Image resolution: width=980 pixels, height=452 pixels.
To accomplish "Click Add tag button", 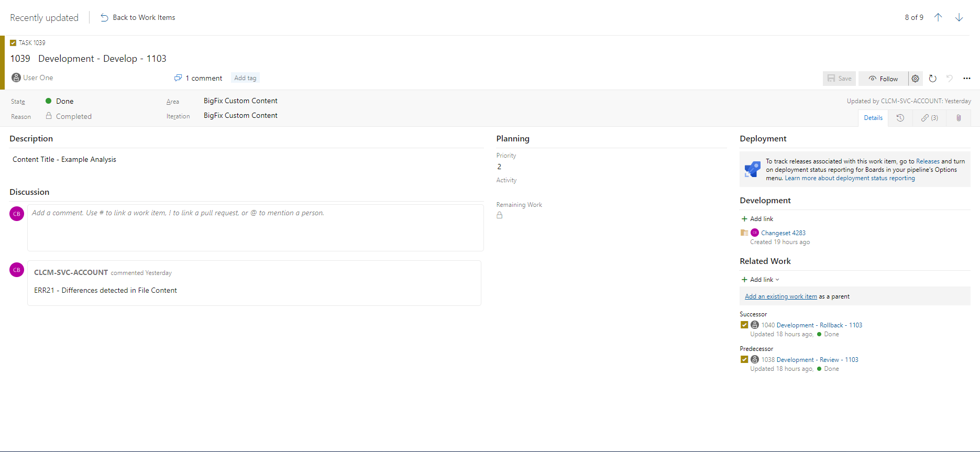I will pyautogui.click(x=245, y=78).
